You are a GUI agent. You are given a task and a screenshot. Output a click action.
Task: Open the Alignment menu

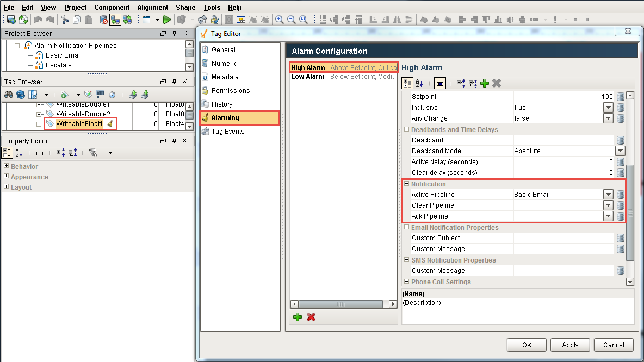coord(152,7)
